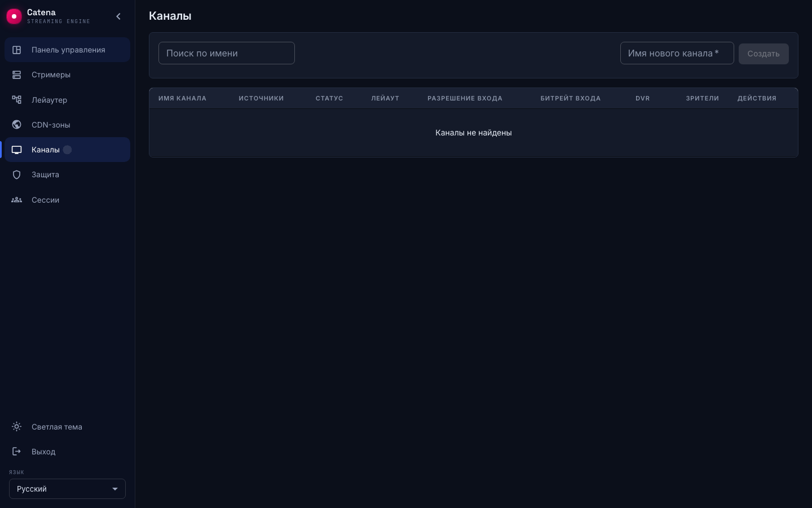Viewport: 812px width, 508px height.
Task: Open the Сессии menu item
Action: [x=67, y=200]
